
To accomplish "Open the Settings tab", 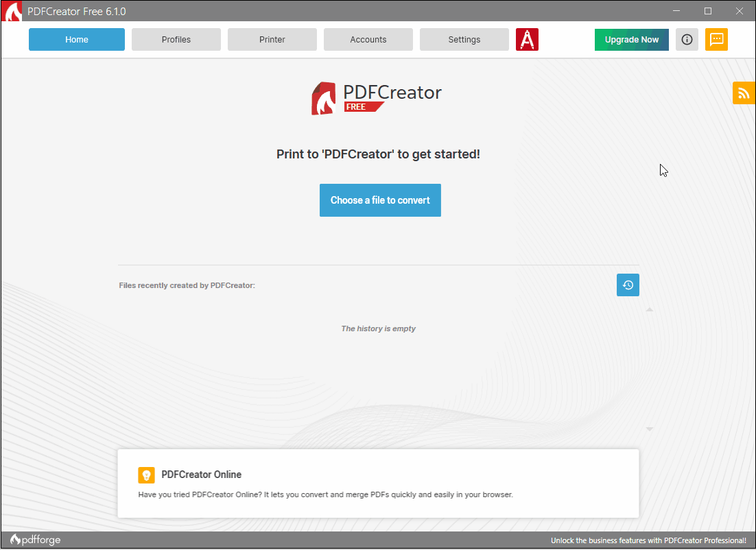I will [464, 40].
